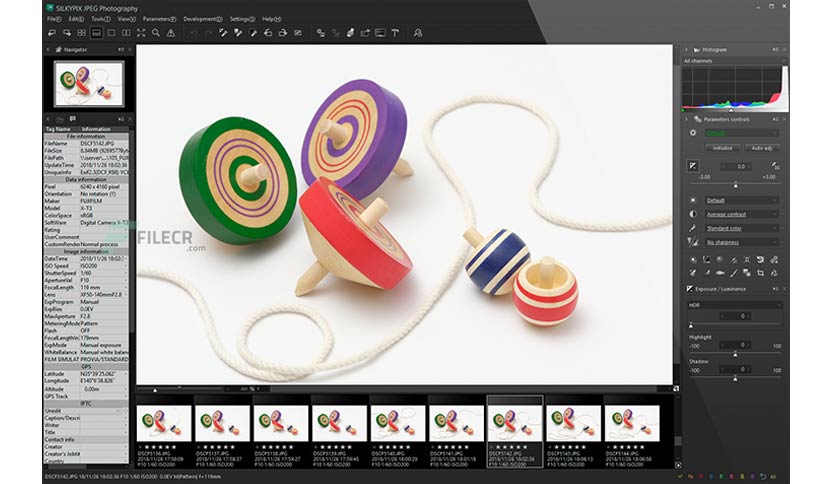Open the Help menu
836x484 pixels.
click(x=271, y=19)
